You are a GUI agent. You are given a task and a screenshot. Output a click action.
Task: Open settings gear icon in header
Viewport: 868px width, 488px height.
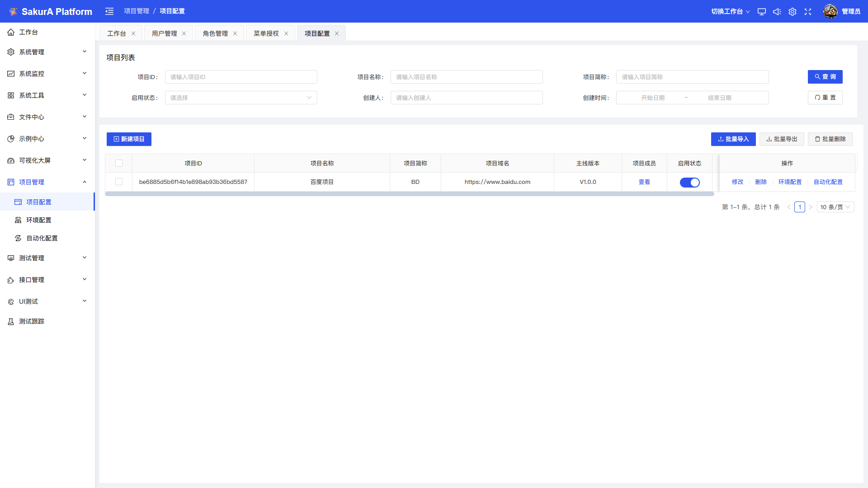point(793,12)
